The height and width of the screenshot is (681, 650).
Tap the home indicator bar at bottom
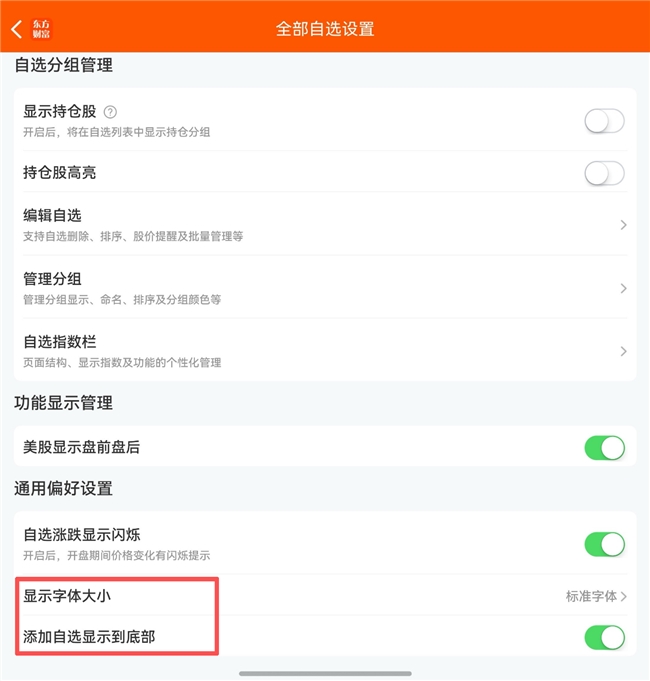tap(325, 673)
